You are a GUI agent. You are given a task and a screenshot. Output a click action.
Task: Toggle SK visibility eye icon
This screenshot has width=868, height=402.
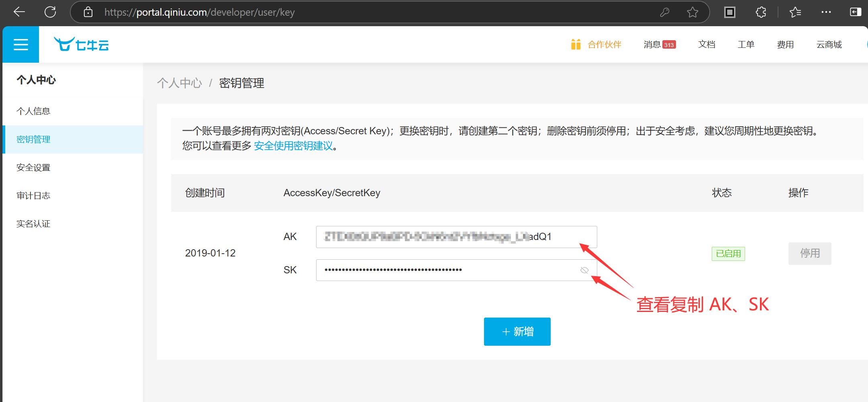(584, 270)
